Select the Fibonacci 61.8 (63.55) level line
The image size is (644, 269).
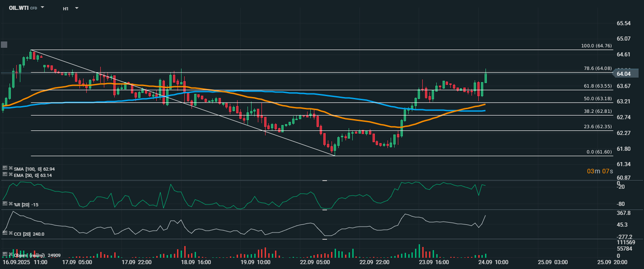click(x=268, y=90)
